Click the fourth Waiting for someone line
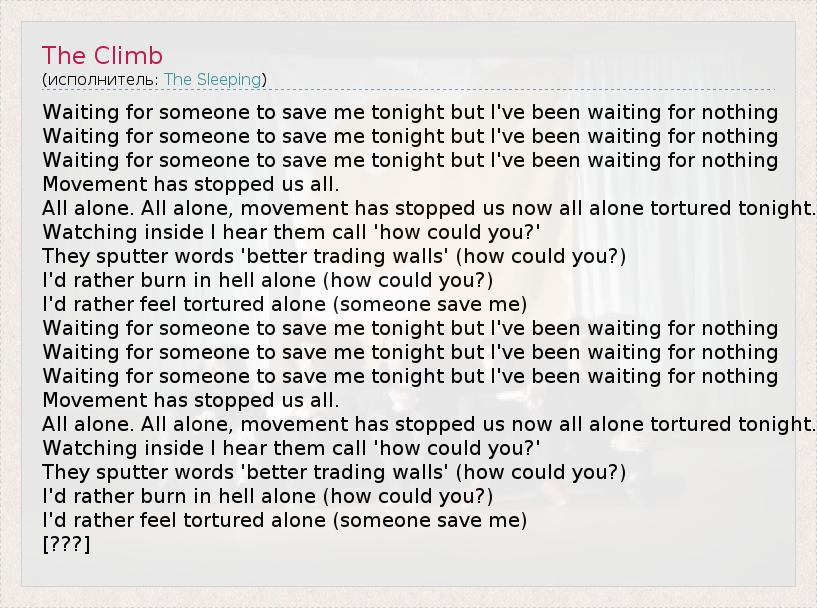The width and height of the screenshot is (817, 608). click(x=410, y=328)
